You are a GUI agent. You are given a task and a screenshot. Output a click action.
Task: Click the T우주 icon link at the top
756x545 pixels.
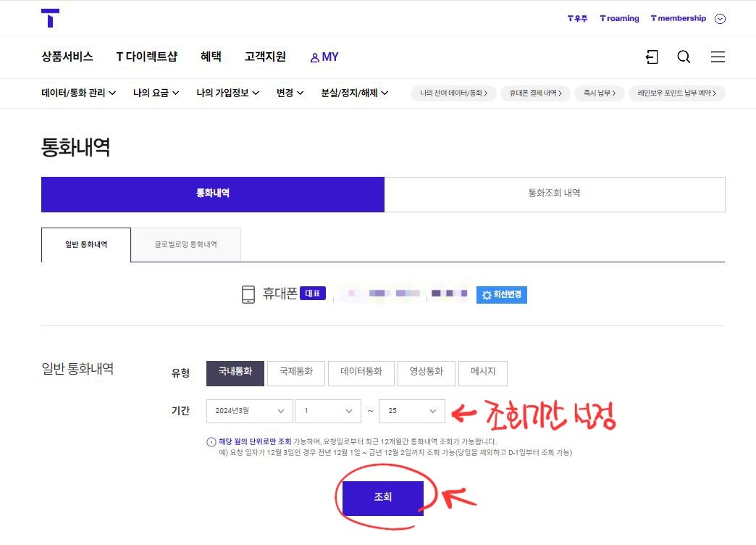coord(576,18)
